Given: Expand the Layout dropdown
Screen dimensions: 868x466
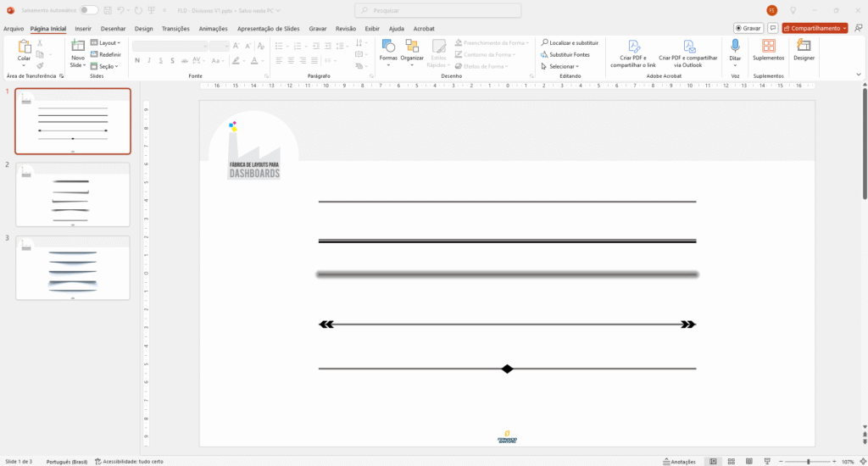Looking at the screenshot, I should [105, 42].
